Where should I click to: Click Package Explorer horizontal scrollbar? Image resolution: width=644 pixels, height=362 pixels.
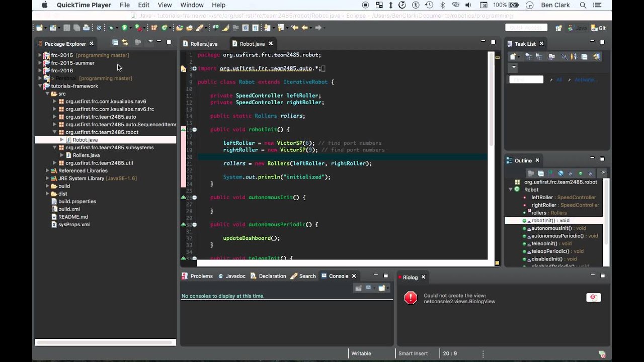coord(105,342)
